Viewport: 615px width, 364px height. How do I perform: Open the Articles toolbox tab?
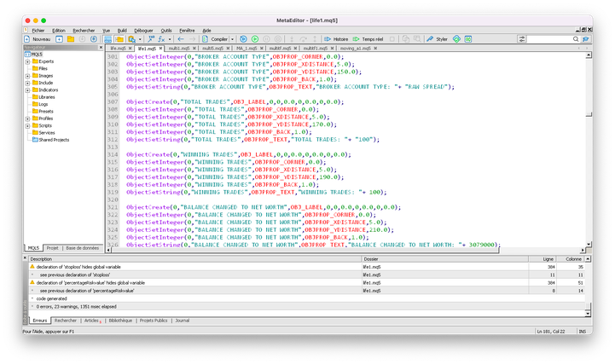click(x=93, y=321)
